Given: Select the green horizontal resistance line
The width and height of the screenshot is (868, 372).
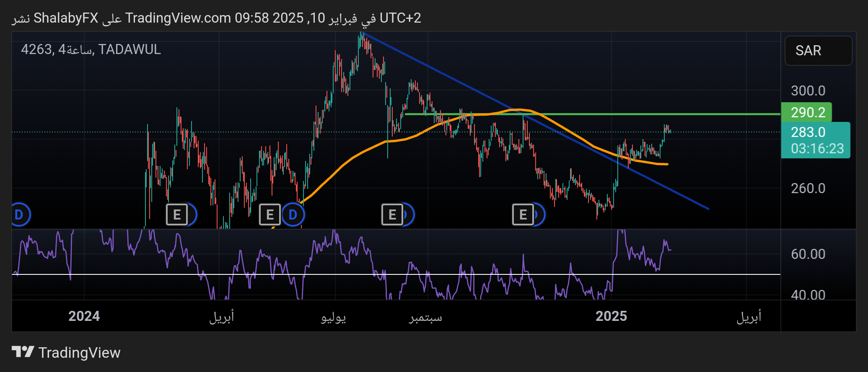Looking at the screenshot, I should [671, 114].
